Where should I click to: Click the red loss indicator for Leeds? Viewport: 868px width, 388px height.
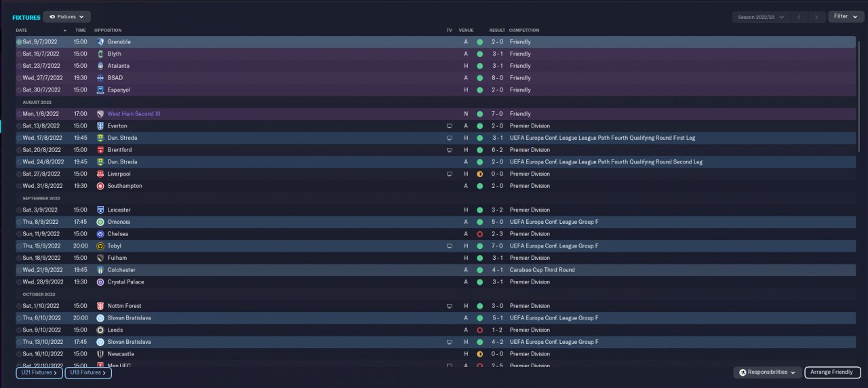(479, 330)
